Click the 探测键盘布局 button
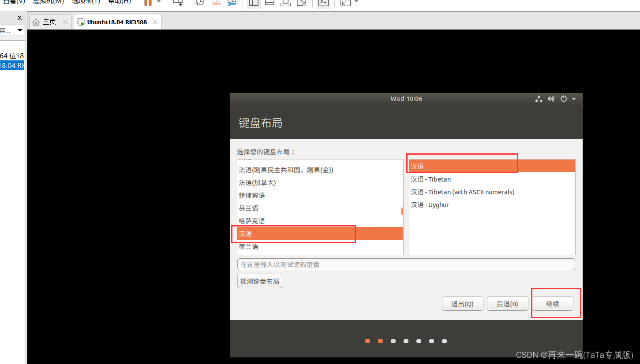 (x=260, y=281)
